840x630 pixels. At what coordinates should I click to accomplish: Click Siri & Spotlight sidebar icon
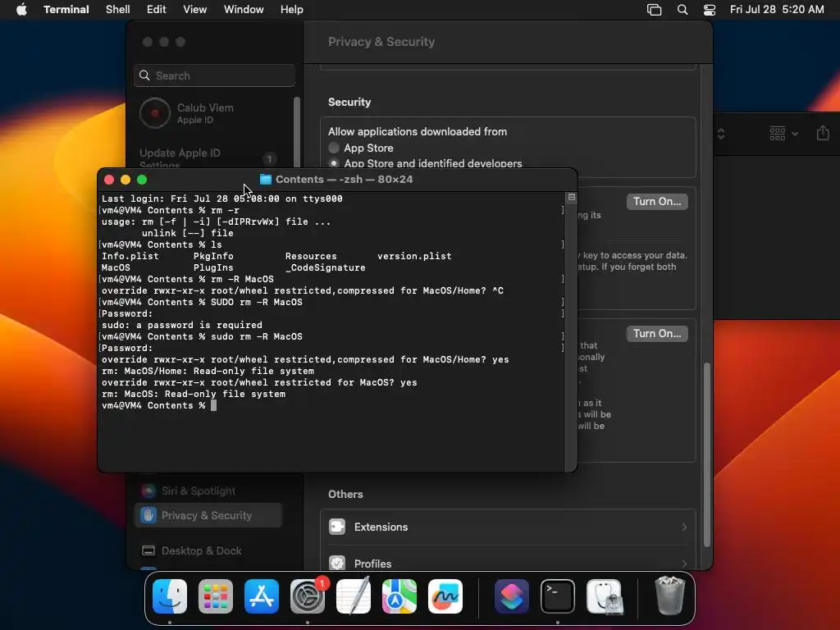148,491
